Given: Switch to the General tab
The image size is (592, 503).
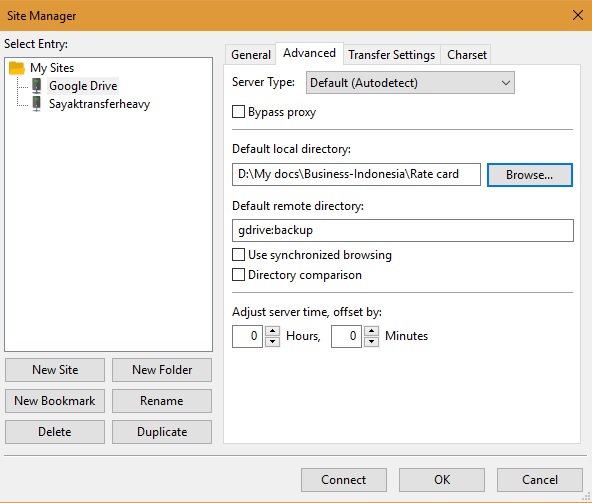Looking at the screenshot, I should [x=251, y=55].
